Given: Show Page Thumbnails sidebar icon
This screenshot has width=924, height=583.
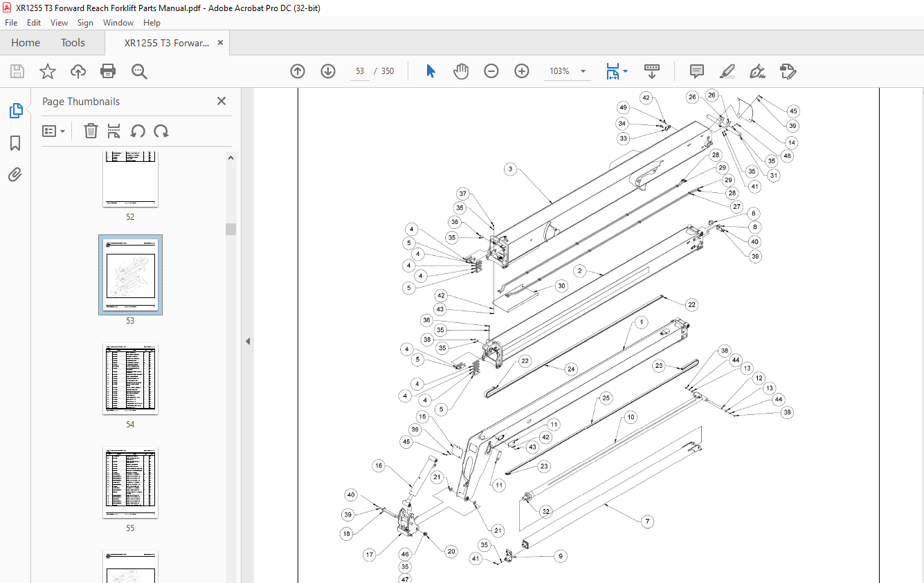Looking at the screenshot, I should (15, 111).
